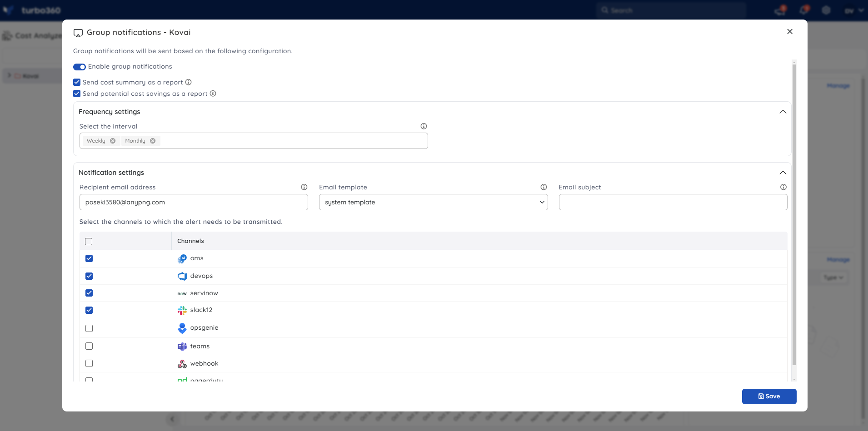This screenshot has height=431, width=868.
Task: Open the Type dropdown in the background page
Action: click(833, 277)
